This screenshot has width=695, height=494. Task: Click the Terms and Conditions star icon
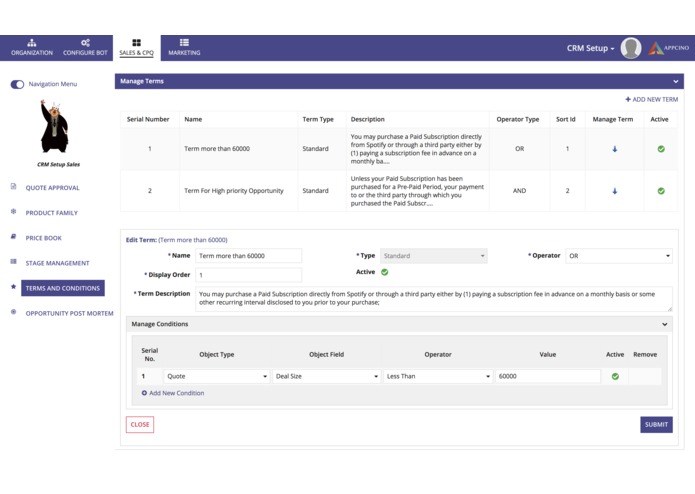pos(13,287)
